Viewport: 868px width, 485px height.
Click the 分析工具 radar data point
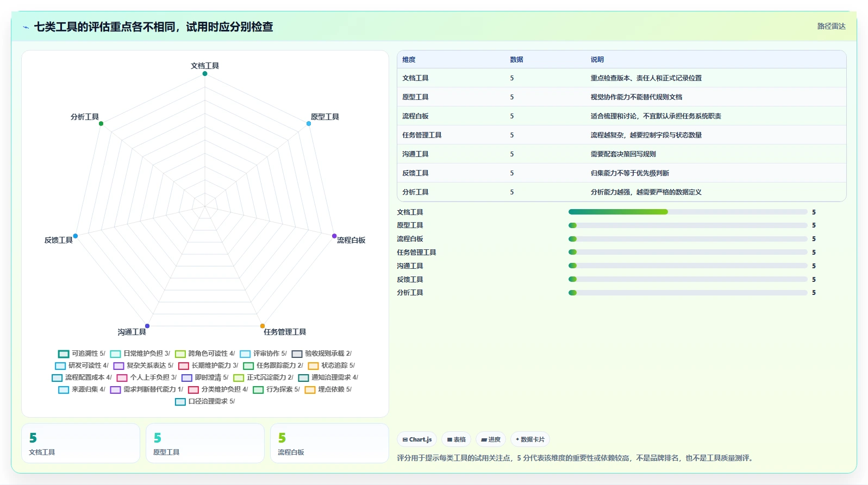[x=101, y=123]
